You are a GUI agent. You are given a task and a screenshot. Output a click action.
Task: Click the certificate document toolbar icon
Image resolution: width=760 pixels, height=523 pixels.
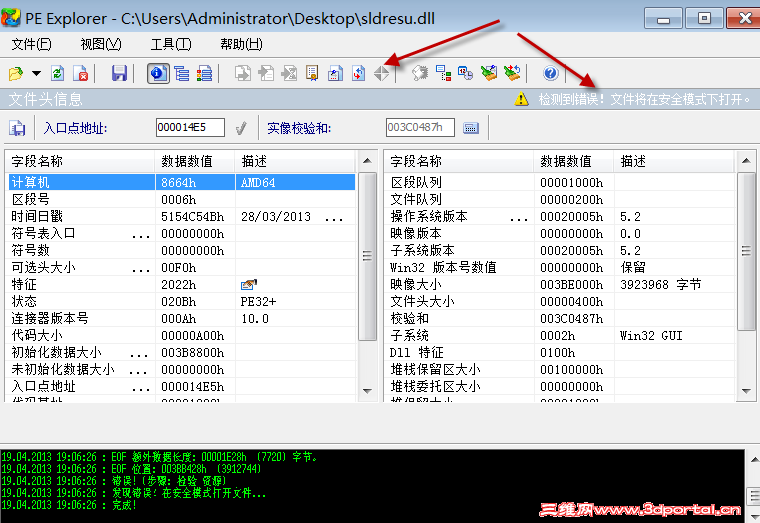click(312, 74)
